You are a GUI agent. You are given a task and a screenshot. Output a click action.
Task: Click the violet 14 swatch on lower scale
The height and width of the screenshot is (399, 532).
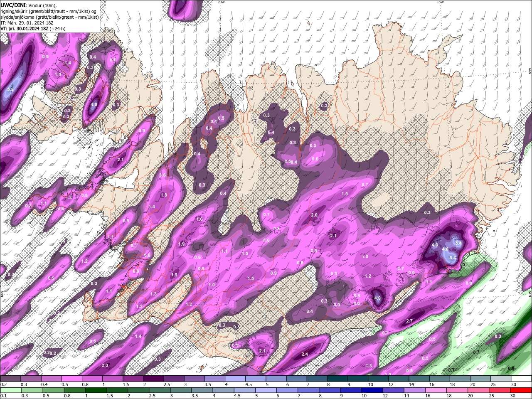[x=415, y=390]
